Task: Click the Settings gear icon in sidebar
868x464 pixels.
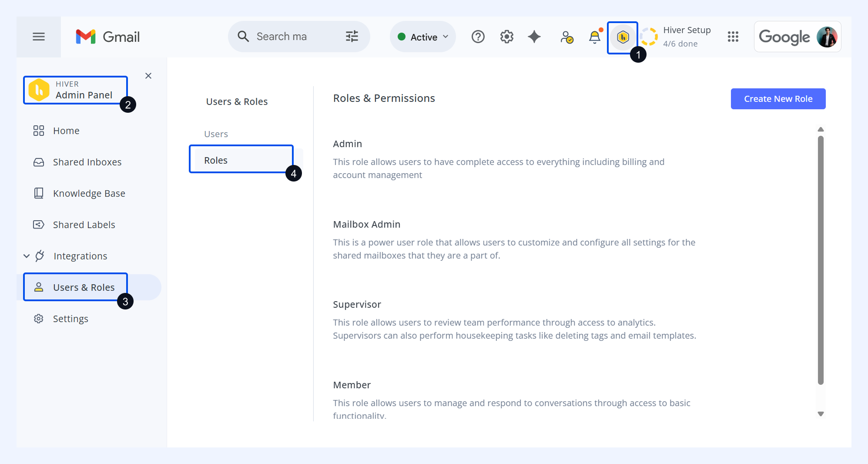Action: coord(39,319)
